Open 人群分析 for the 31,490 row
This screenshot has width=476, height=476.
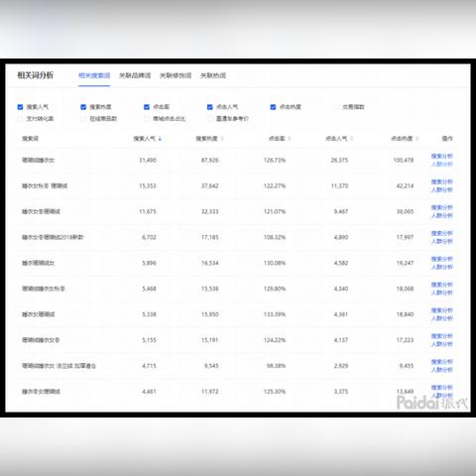pyautogui.click(x=441, y=164)
